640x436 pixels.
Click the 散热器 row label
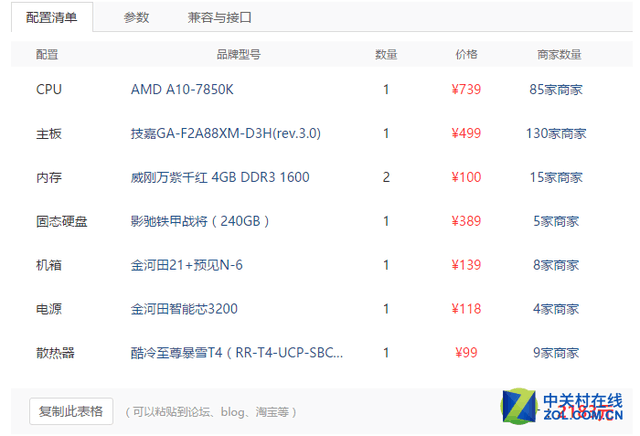[56, 353]
